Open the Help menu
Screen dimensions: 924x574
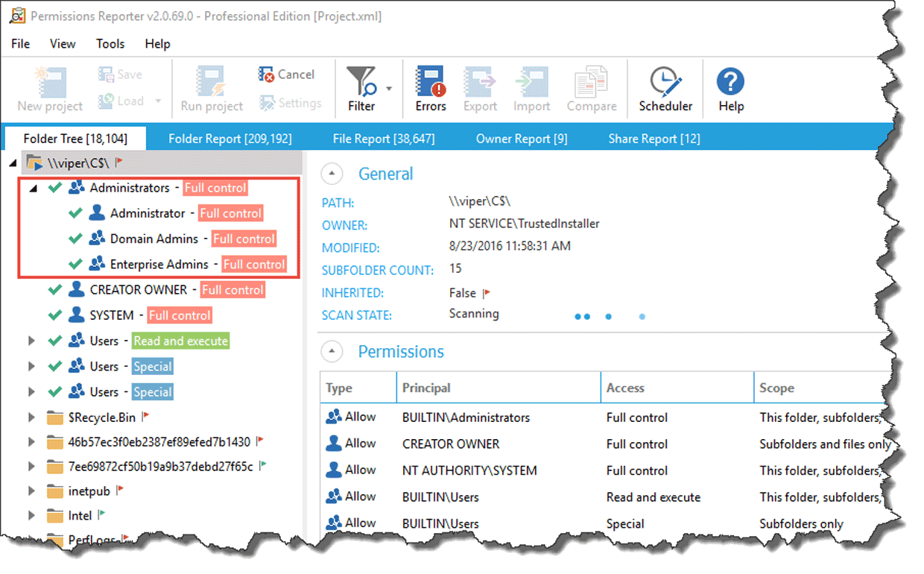157,44
